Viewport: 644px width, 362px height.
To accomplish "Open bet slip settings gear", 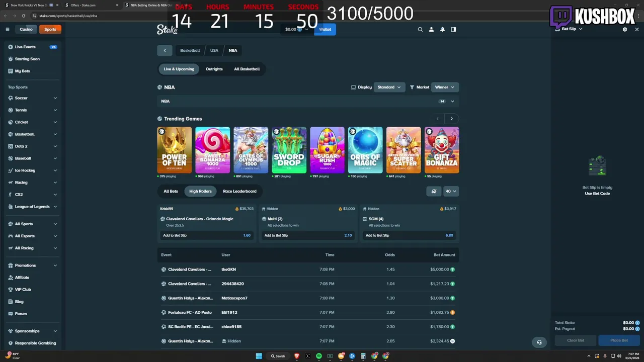I will pyautogui.click(x=625, y=29).
